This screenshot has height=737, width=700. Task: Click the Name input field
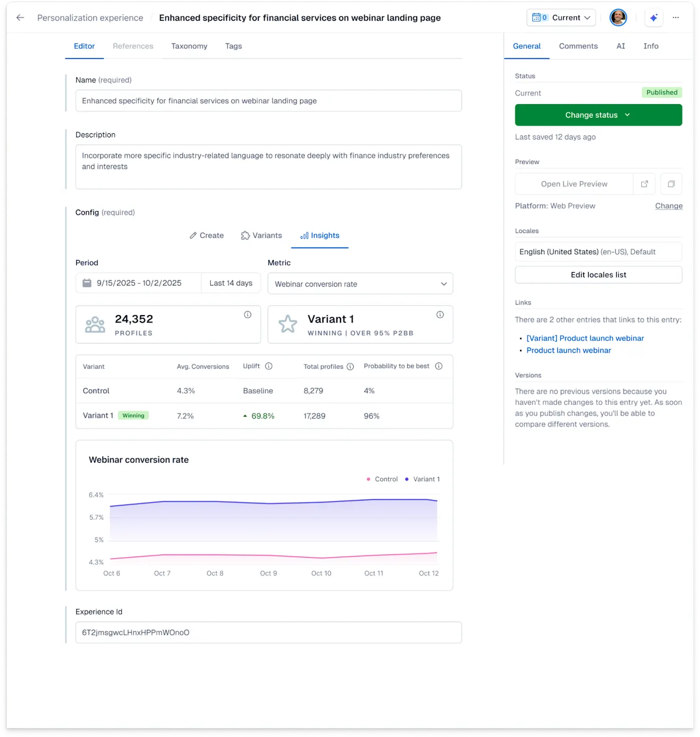coord(268,101)
